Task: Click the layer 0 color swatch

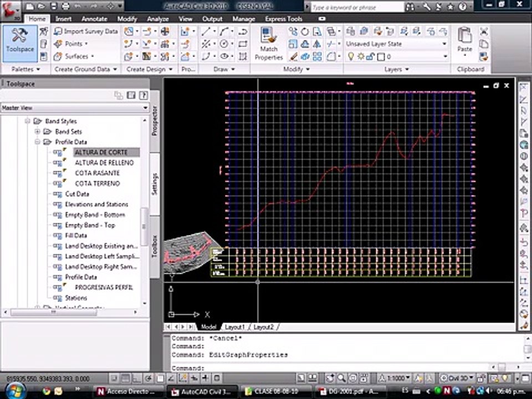Action: 381,57
